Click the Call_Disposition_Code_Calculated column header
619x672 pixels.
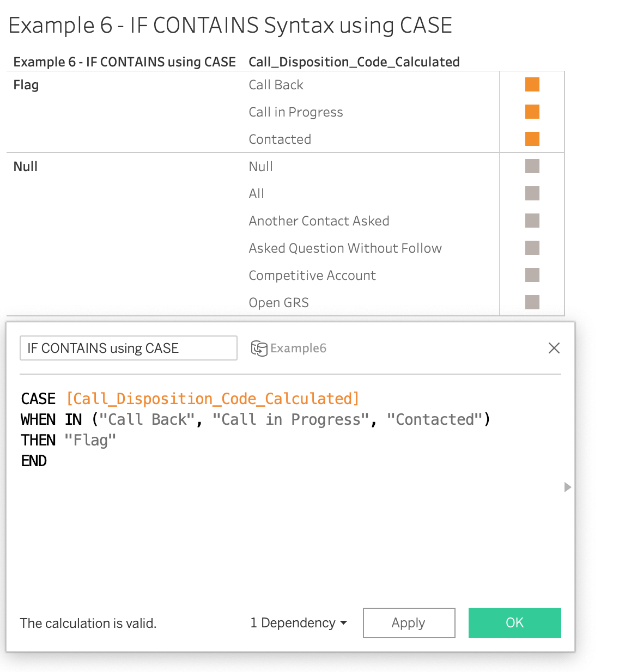tap(354, 62)
